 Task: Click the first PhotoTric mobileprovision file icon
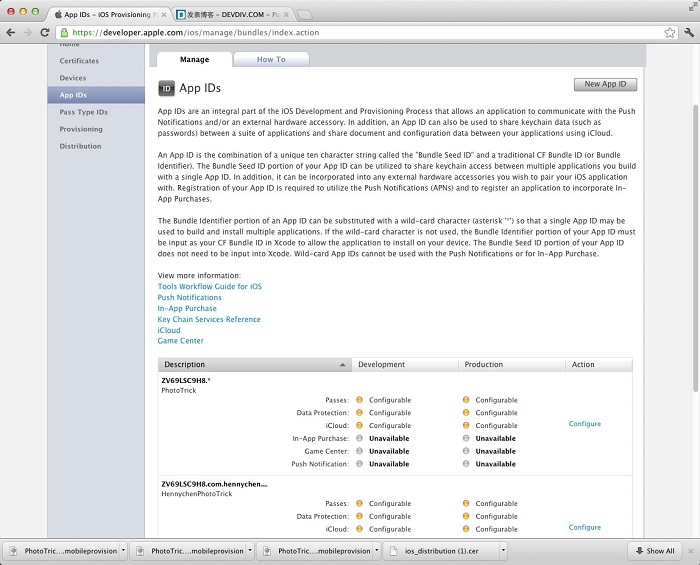point(13,551)
